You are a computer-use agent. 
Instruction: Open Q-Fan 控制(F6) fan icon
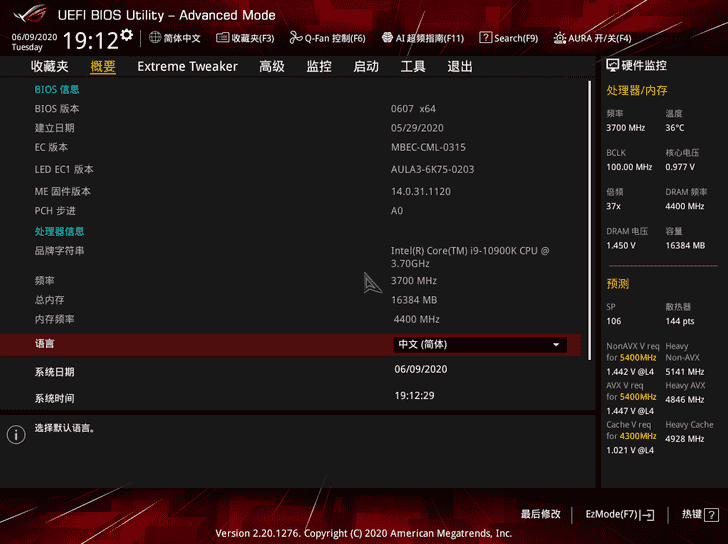pyautogui.click(x=296, y=38)
